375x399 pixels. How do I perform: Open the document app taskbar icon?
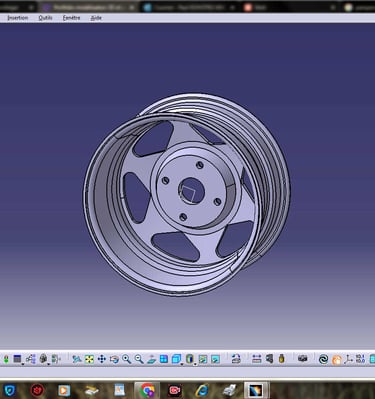click(119, 390)
